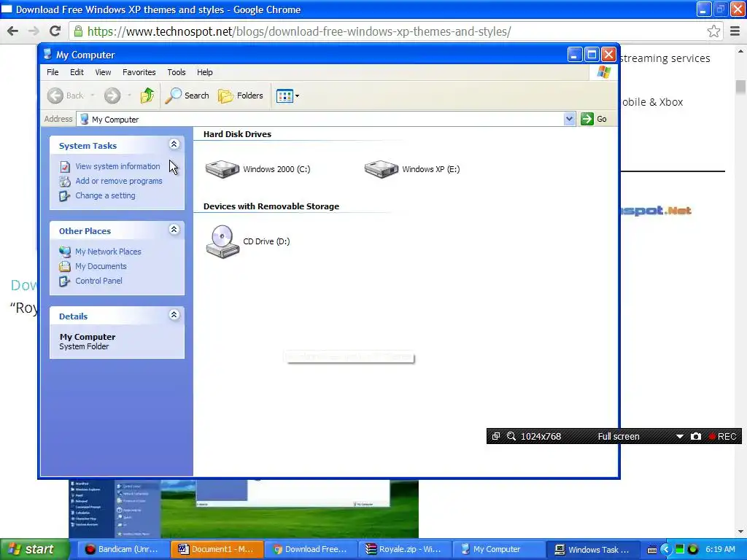Click the My Network Places icon
The width and height of the screenshot is (747, 560).
point(65,252)
